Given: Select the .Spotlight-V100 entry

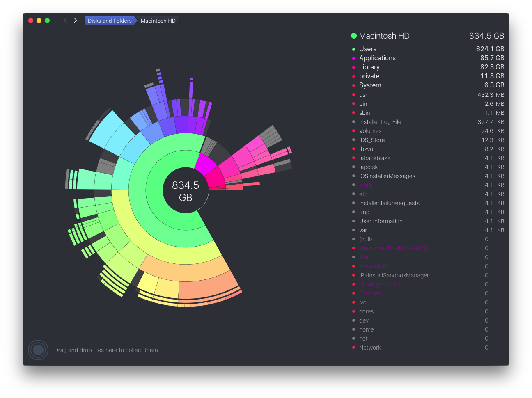Looking at the screenshot, I should click(x=428, y=284).
